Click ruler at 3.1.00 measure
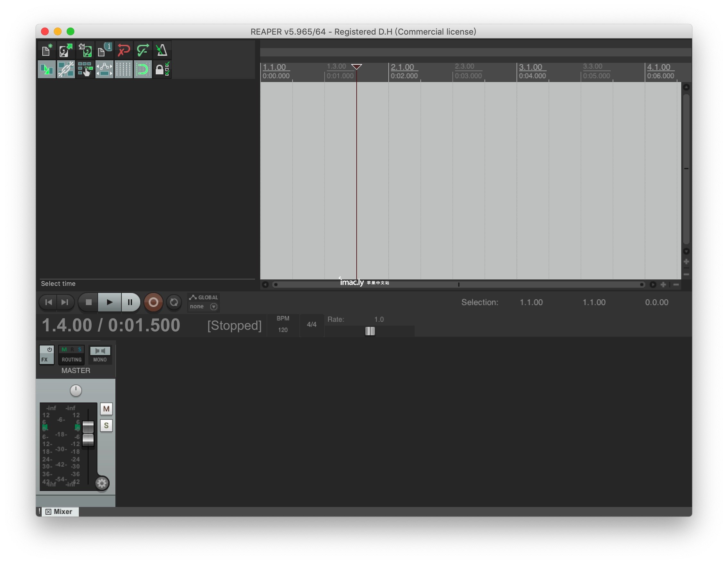 click(x=530, y=67)
